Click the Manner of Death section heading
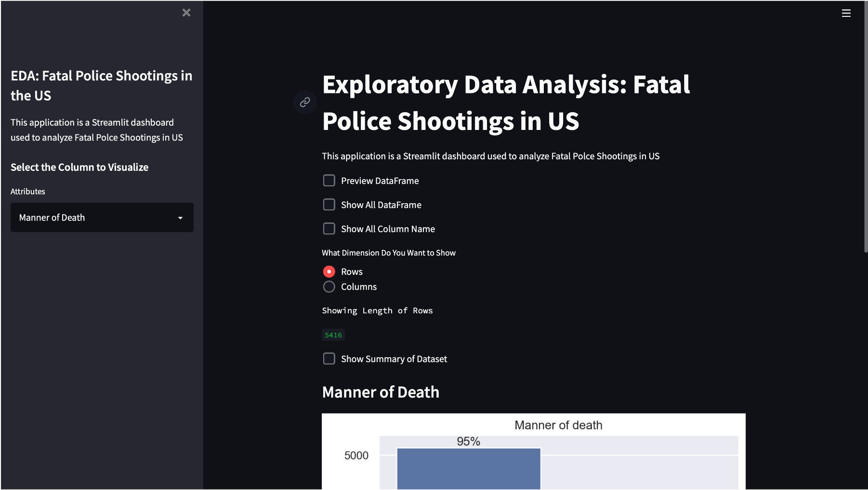Viewport: 868px width, 490px height. coord(381,392)
